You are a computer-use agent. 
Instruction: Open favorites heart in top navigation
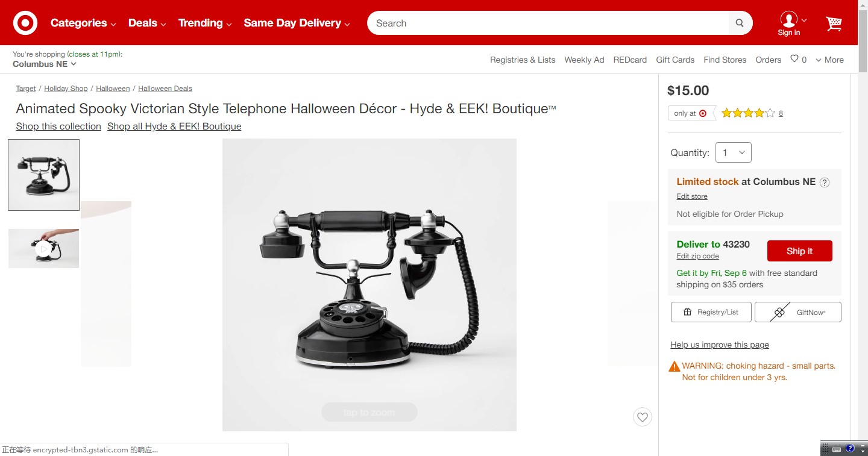798,59
